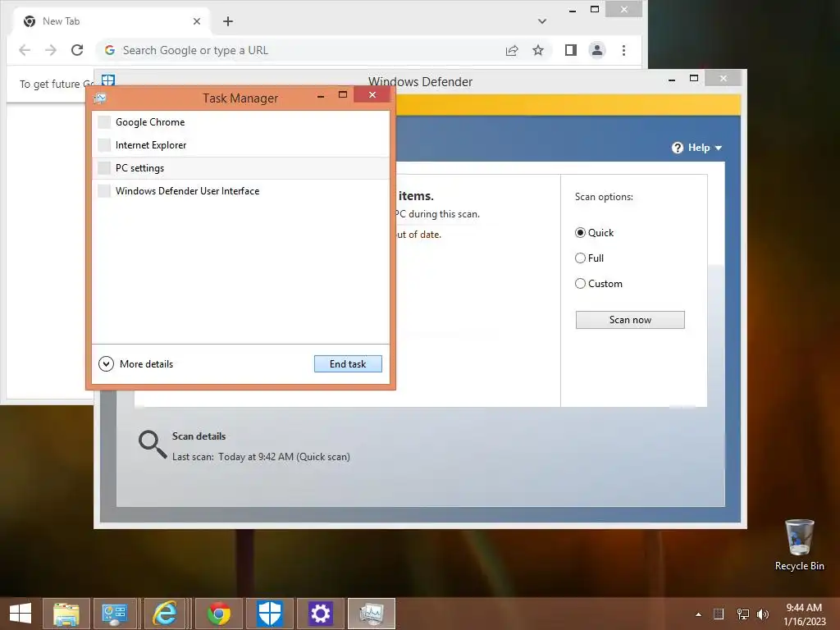This screenshot has width=840, height=630.
Task: Open Help in Windows Defender
Action: coord(696,148)
